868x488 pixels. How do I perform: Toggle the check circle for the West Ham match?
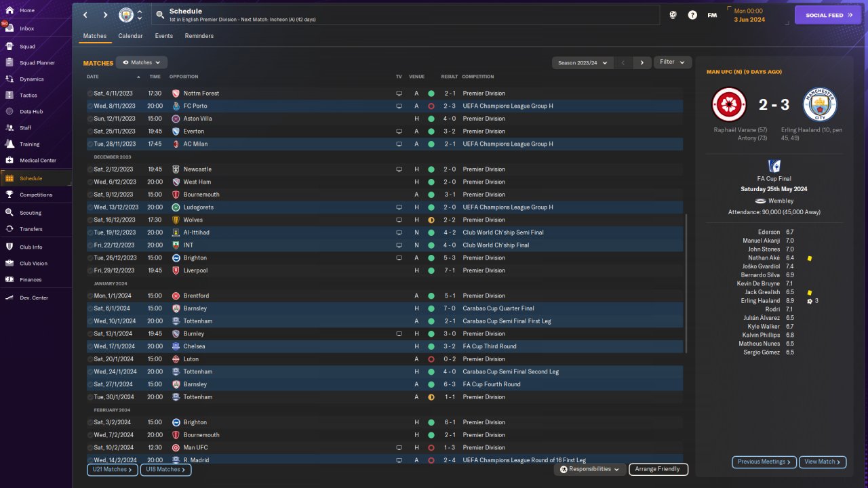pos(90,182)
